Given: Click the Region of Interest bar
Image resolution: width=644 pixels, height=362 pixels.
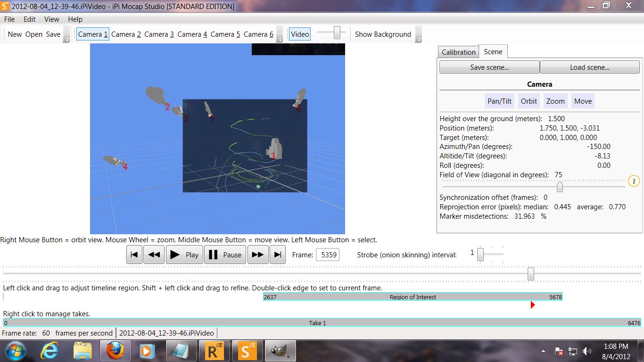Looking at the screenshot, I should click(x=413, y=297).
